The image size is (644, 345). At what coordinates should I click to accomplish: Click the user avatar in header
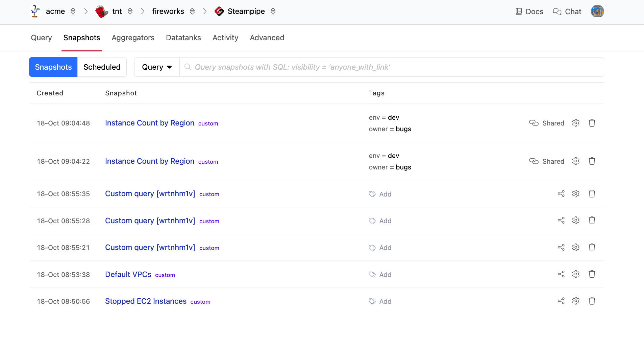pos(597,11)
